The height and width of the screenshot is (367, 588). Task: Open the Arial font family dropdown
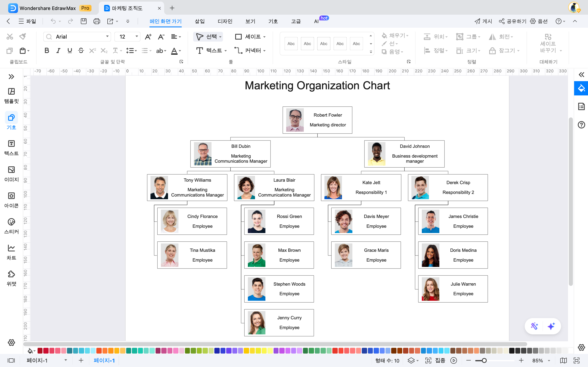(107, 36)
